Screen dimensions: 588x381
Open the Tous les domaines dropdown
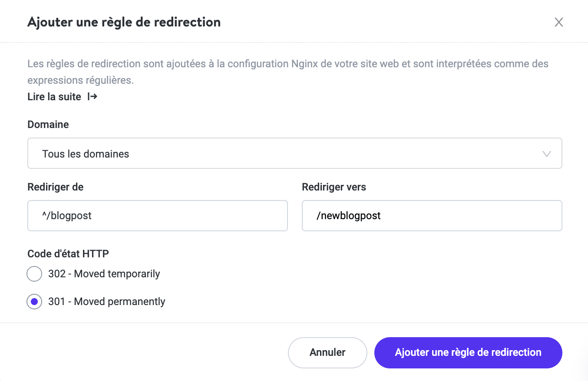coord(294,153)
